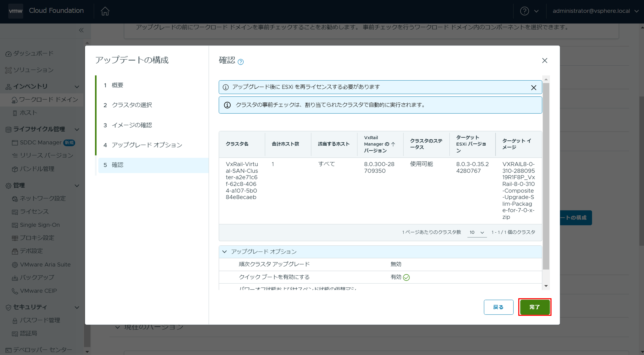The image size is (644, 355).
Task: Click sidebar scroll down arrow
Action: click(87, 352)
